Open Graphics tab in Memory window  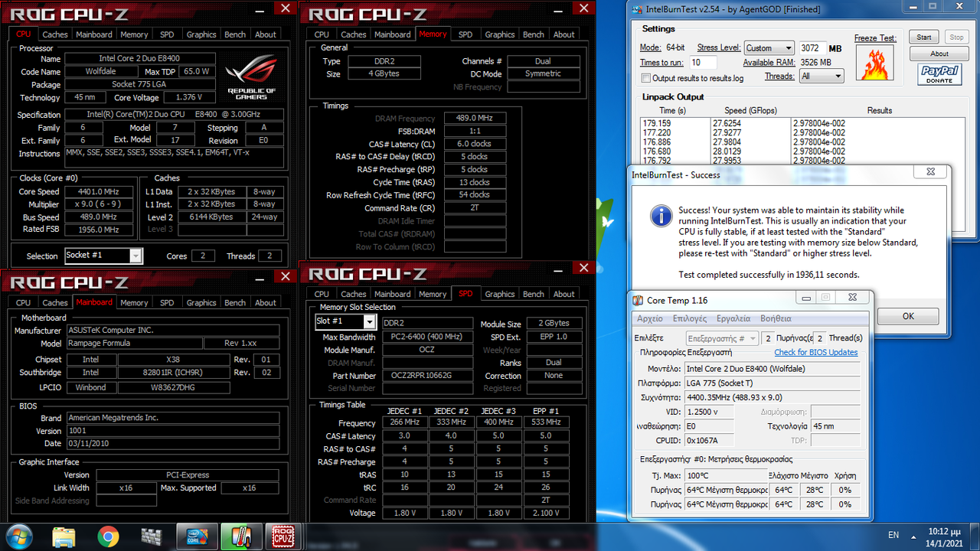500,34
